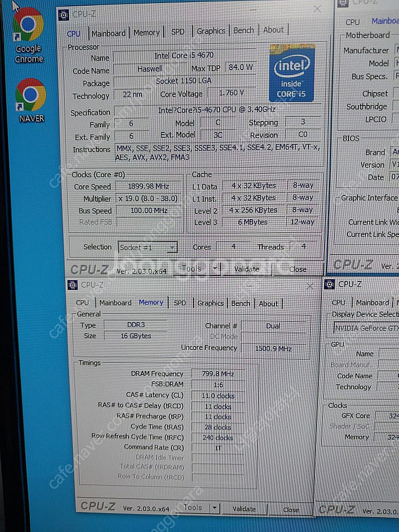The width and height of the screenshot is (399, 532).
Task: Click the specification field with 3.40GHz
Action: 217,110
